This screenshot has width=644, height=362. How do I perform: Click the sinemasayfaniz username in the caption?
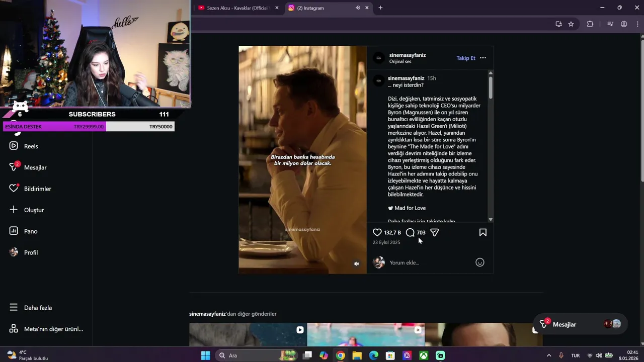[406, 78]
